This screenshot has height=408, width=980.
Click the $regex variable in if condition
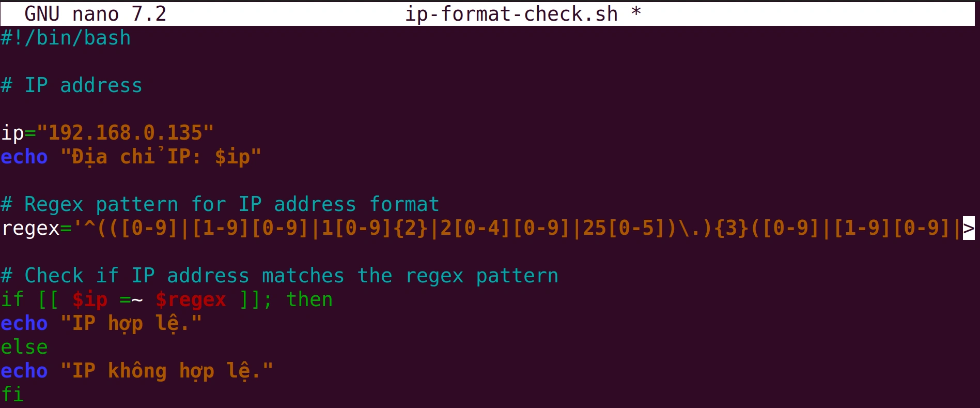(x=191, y=300)
